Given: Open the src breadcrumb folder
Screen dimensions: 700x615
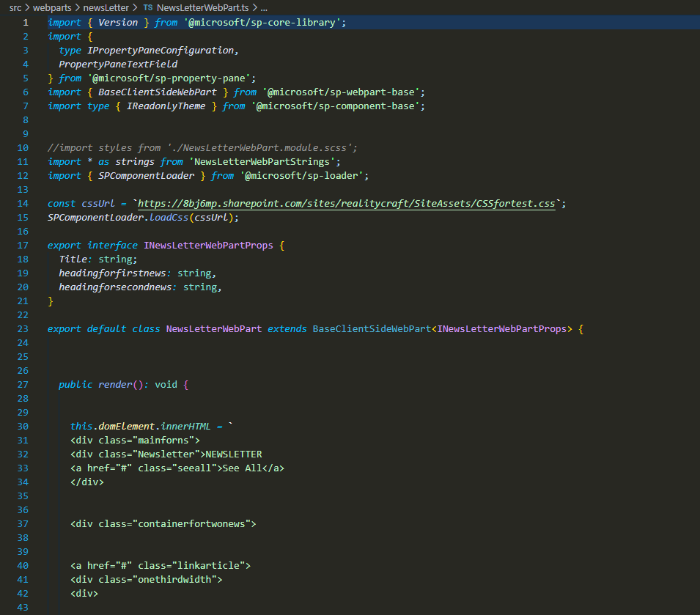Looking at the screenshot, I should point(15,7).
